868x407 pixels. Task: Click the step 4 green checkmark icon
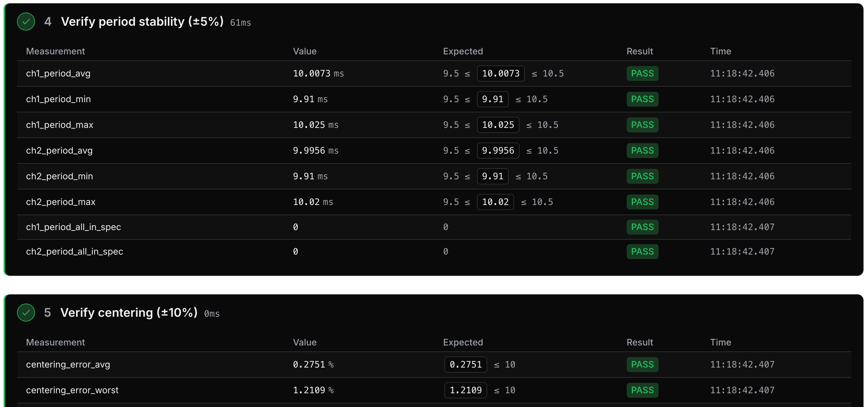(x=26, y=22)
